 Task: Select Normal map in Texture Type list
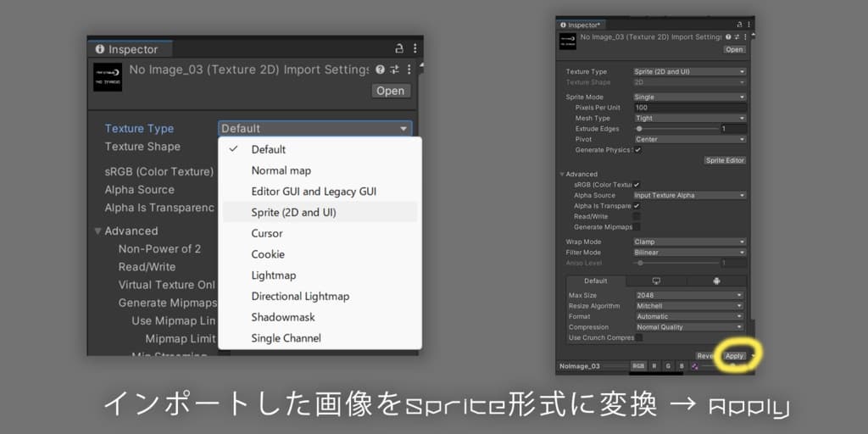(281, 170)
